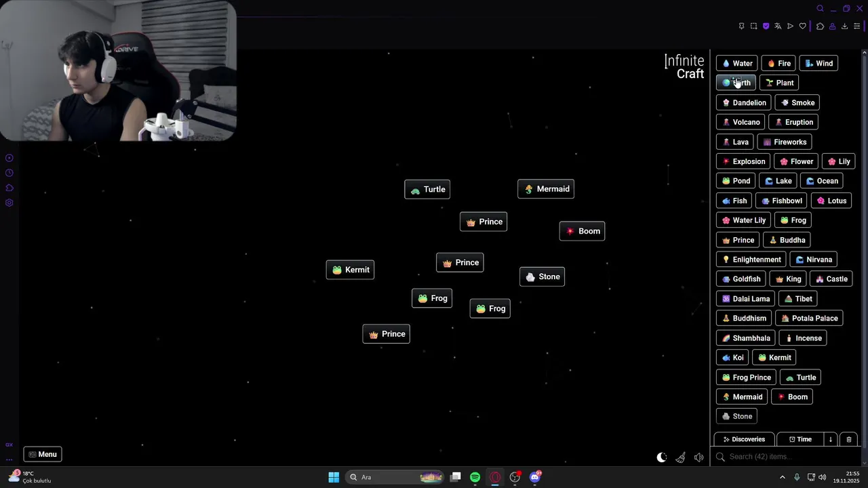Viewport: 868px width, 488px height.
Task: Toggle Discoveries filter in sidebar
Action: (x=744, y=439)
